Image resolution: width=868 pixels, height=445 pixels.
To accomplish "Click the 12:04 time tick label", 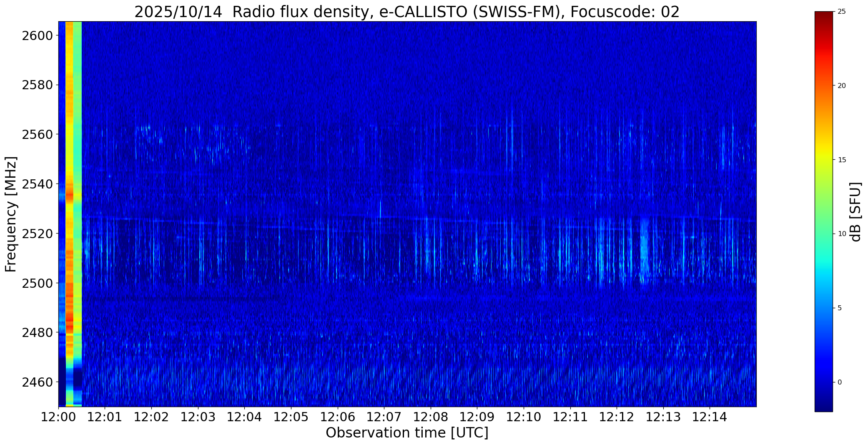I will pos(244,417).
